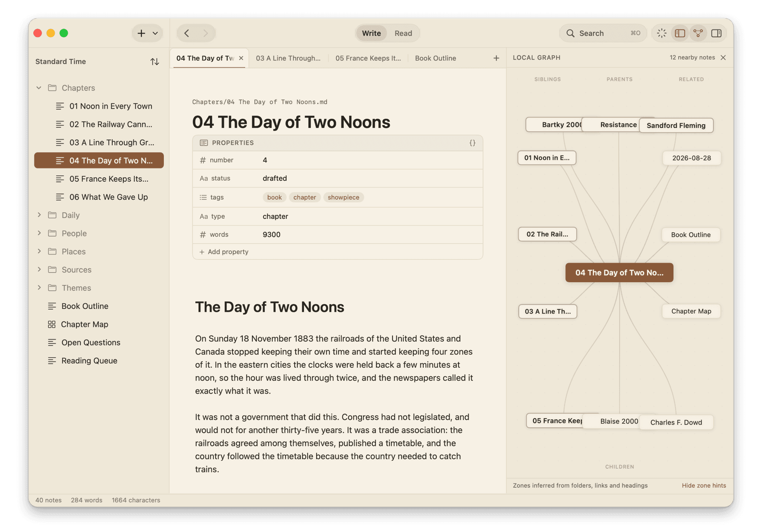Click the Open Questions note icon
The image size is (762, 532).
pyautogui.click(x=52, y=343)
